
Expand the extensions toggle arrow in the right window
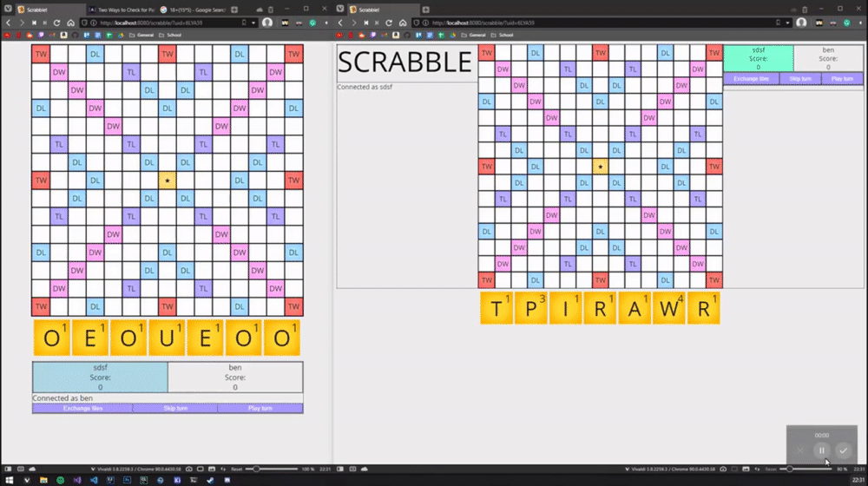tap(860, 23)
